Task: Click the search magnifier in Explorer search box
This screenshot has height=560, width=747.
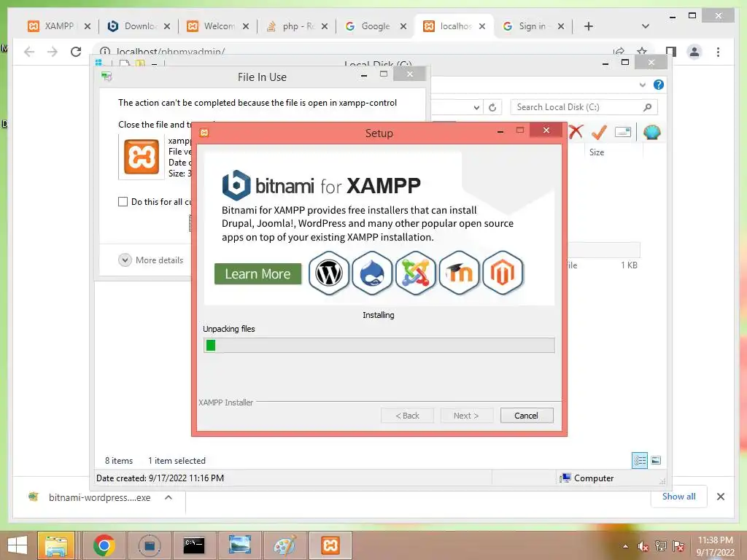Action: coord(647,107)
